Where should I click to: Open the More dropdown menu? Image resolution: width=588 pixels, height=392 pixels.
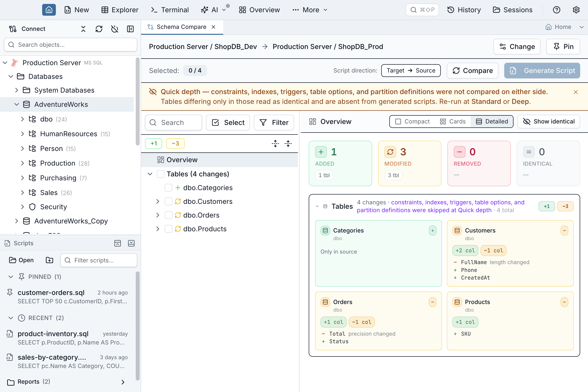[x=310, y=10]
